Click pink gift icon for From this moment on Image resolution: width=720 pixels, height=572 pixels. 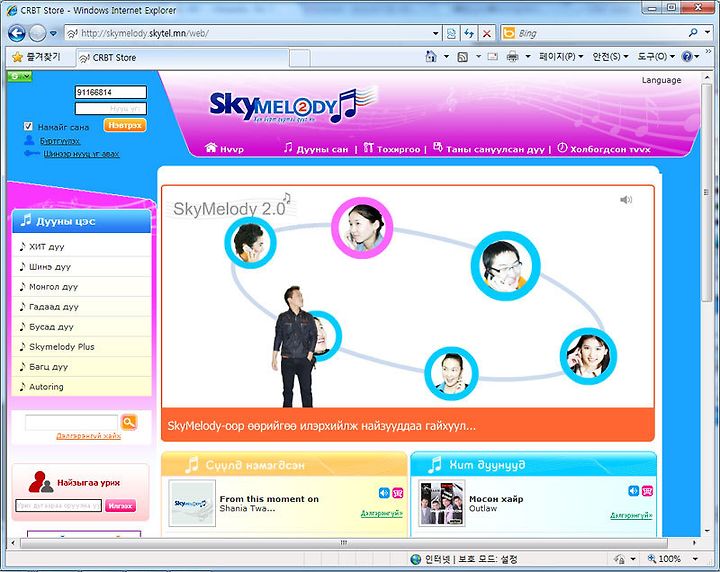(398, 493)
